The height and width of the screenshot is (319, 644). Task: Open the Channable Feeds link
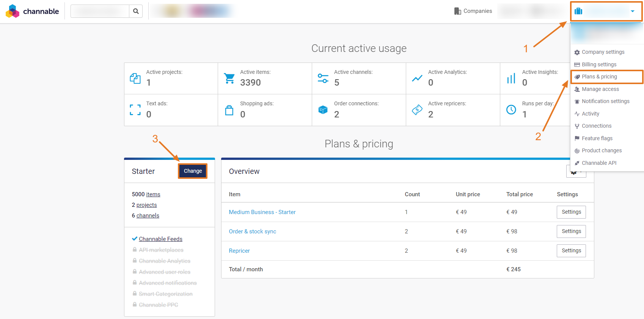[160, 239]
